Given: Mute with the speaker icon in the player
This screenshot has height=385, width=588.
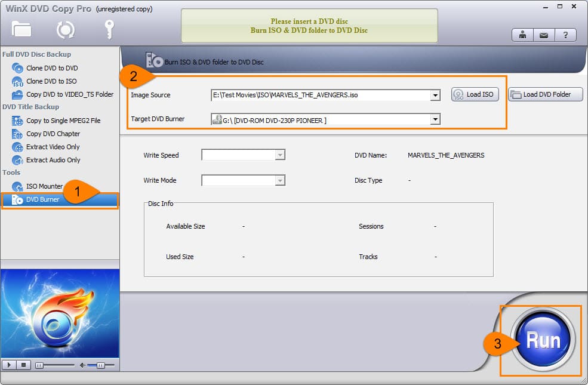Looking at the screenshot, I should point(83,365).
